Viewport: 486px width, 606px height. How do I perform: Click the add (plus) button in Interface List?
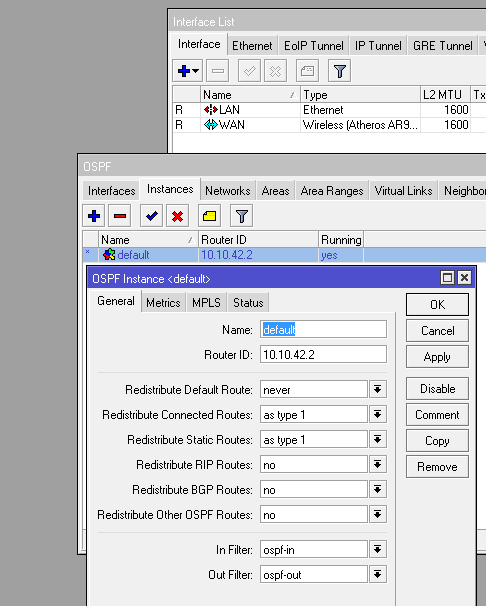[187, 71]
